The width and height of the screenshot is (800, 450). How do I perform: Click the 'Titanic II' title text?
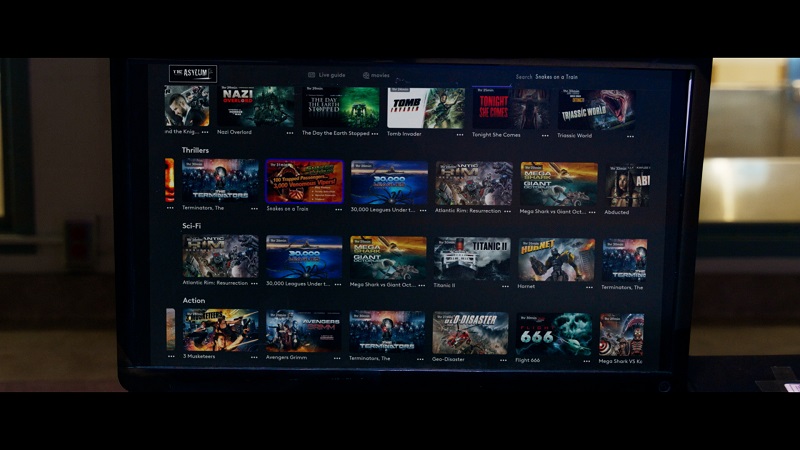(x=444, y=286)
